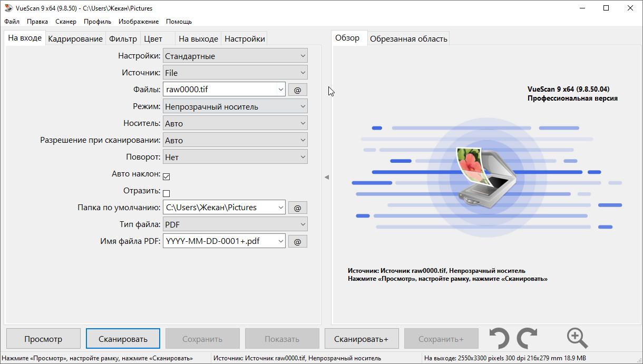Click the rotate left arrow icon
Screen dimensions: 643x364
(499, 339)
